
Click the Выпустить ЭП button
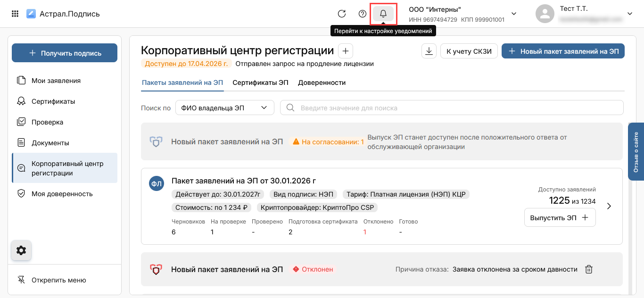[x=560, y=217]
